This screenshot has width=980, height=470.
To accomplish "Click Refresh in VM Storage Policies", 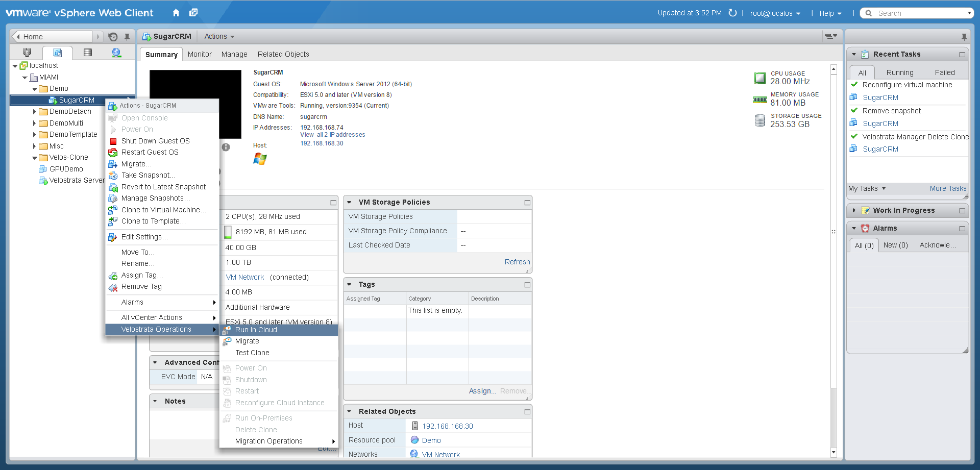I will (x=517, y=262).
